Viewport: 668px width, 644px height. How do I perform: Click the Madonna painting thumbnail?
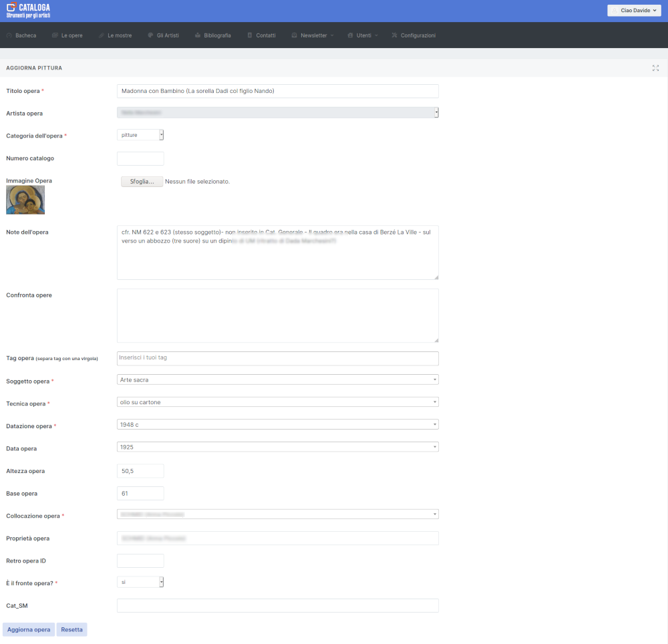[25, 200]
